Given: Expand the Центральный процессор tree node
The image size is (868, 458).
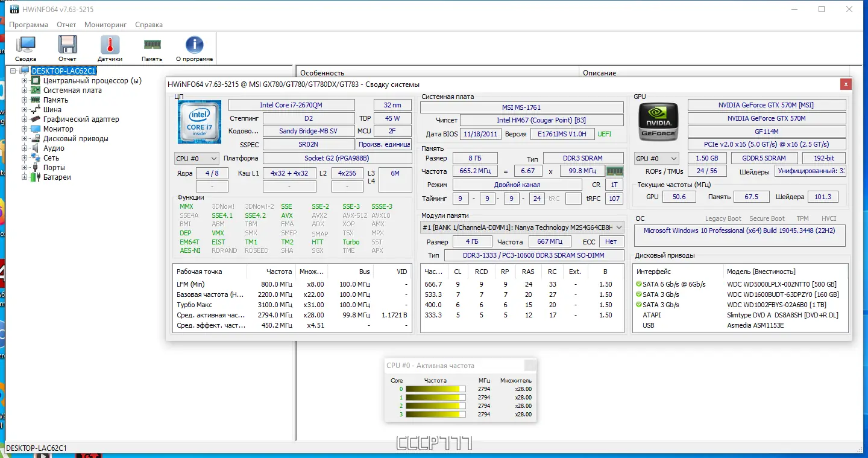Looking at the screenshot, I should click(25, 81).
